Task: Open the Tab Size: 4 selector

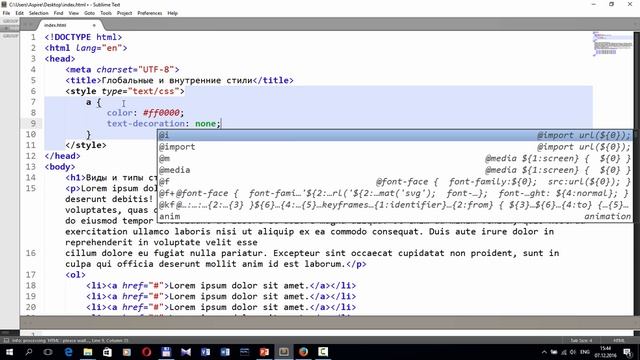Action: [581, 340]
